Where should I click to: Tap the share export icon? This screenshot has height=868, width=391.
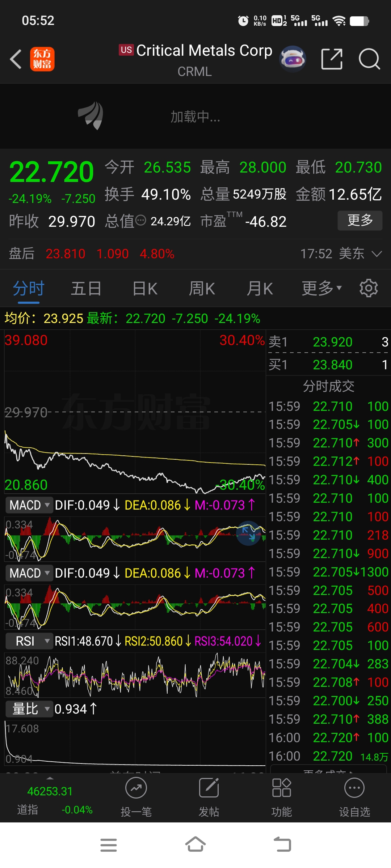(332, 59)
